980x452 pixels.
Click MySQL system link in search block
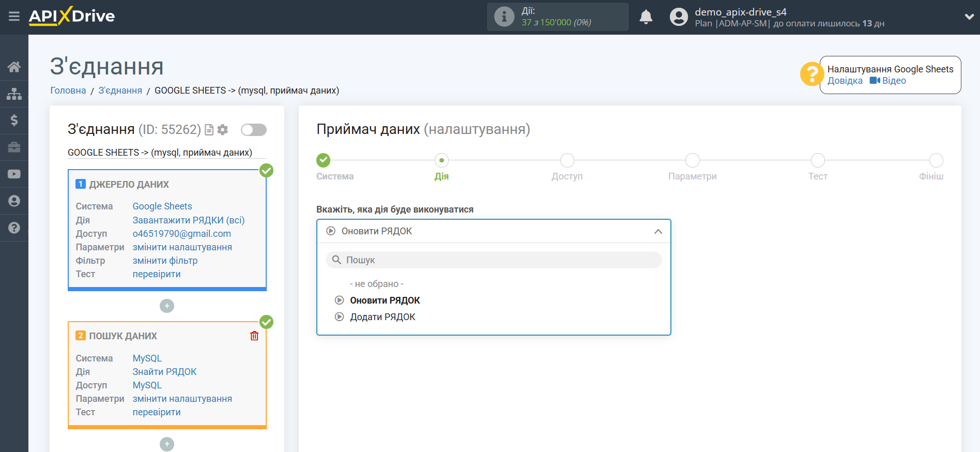pyautogui.click(x=147, y=358)
